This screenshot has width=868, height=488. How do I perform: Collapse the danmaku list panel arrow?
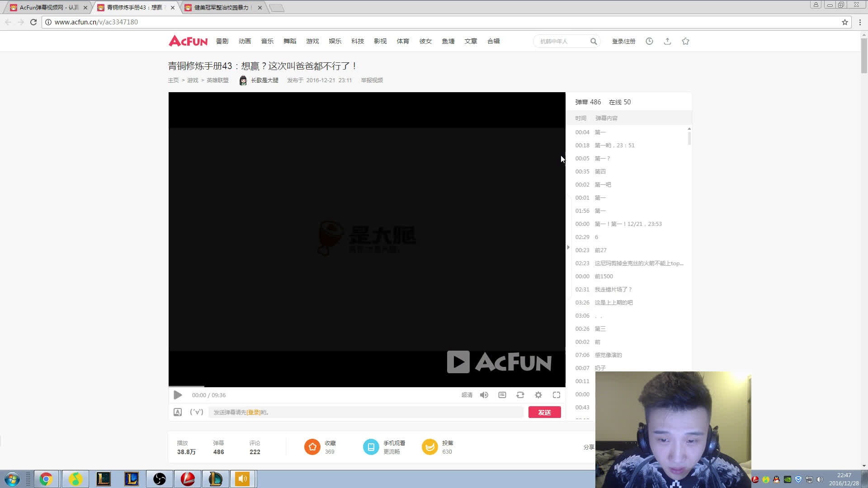[568, 247]
